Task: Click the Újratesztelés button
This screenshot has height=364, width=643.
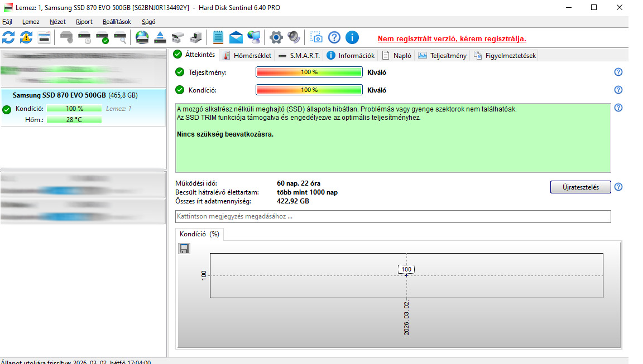Action: pyautogui.click(x=580, y=187)
